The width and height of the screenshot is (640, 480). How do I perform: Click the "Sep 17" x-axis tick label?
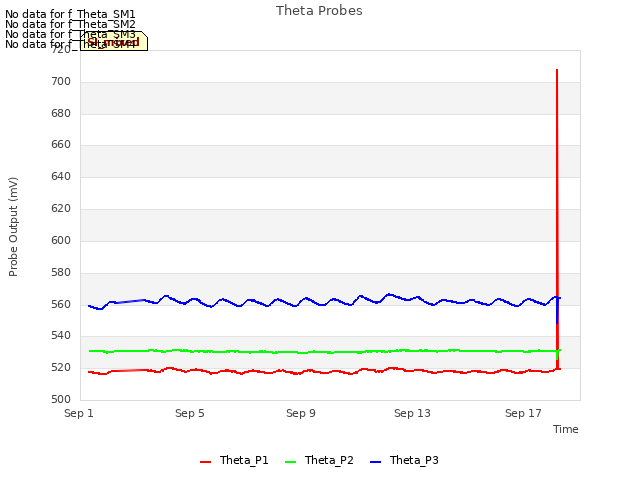[x=523, y=413]
